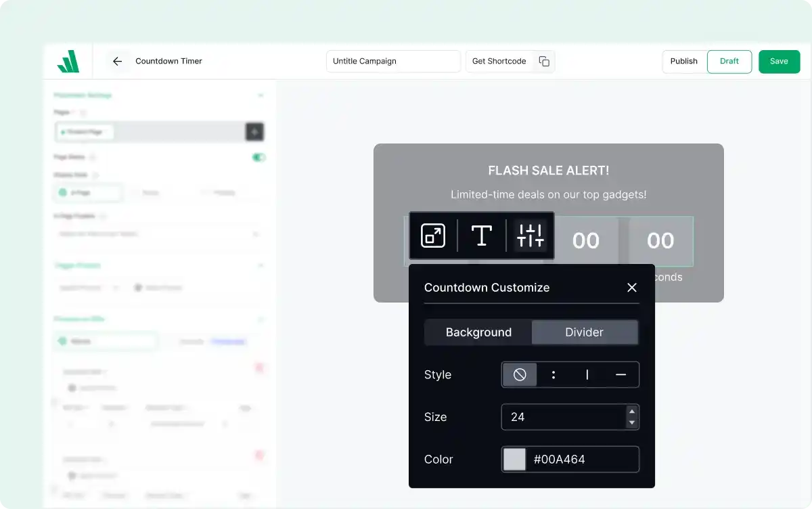Switch to the Divider tab
The width and height of the screenshot is (812, 509).
[x=585, y=332]
